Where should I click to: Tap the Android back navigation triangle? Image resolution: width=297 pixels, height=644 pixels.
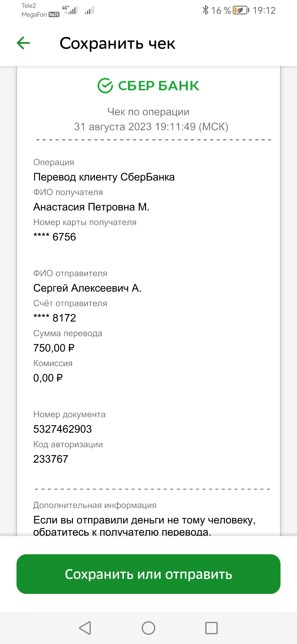(x=85, y=628)
